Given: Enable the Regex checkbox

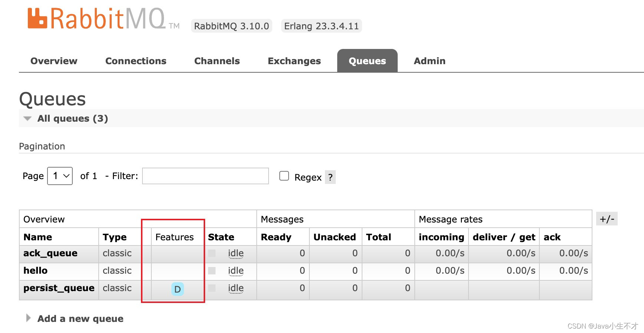Looking at the screenshot, I should tap(284, 176).
